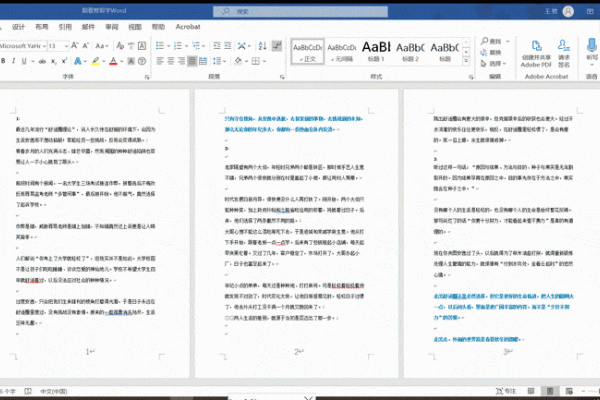Open Change Case dropdown

click(102, 46)
